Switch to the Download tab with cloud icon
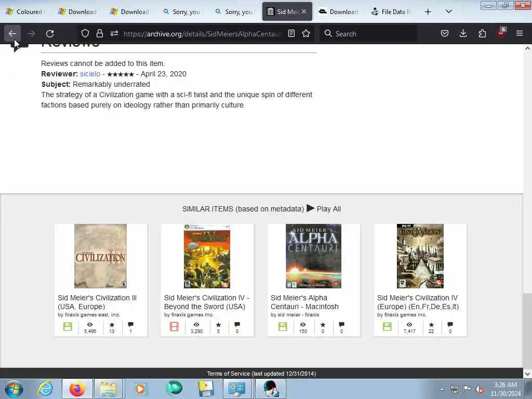The height and width of the screenshot is (399, 532). [339, 11]
